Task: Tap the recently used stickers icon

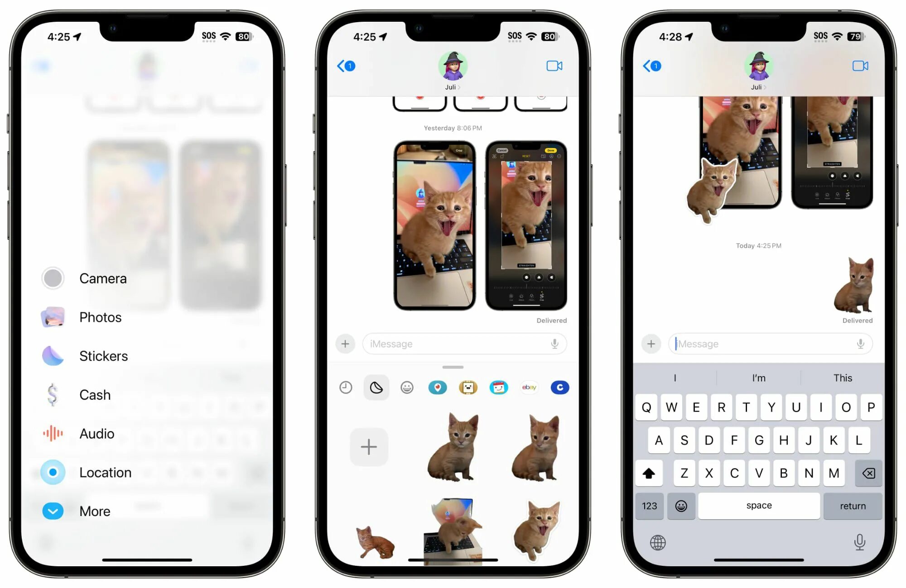Action: click(x=344, y=387)
